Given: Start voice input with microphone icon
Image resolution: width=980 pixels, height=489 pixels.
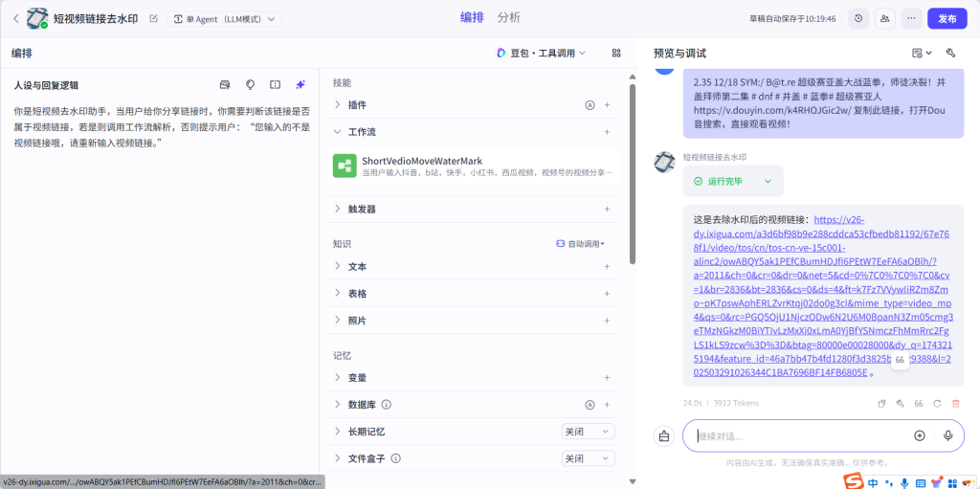Looking at the screenshot, I should pos(948,435).
